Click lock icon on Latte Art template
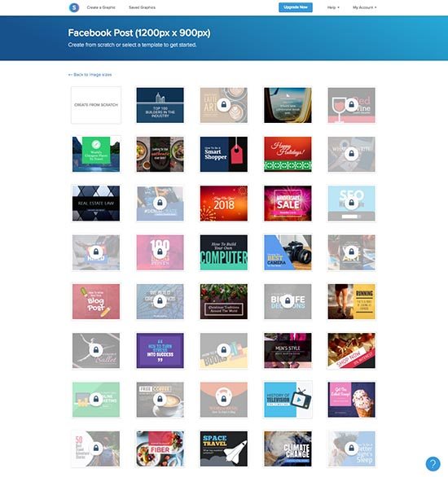This screenshot has height=477, width=448. point(224,105)
